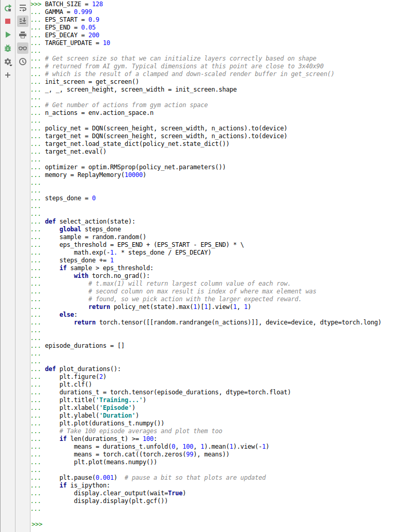The width and height of the screenshot is (398, 532).
Task: Click the 'target_net.eval()' line
Action: (x=75, y=152)
